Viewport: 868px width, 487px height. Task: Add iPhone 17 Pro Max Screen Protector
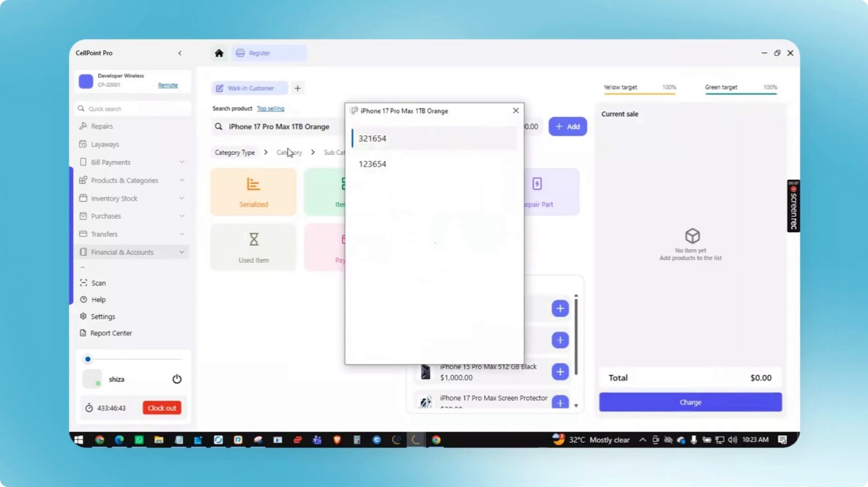560,402
